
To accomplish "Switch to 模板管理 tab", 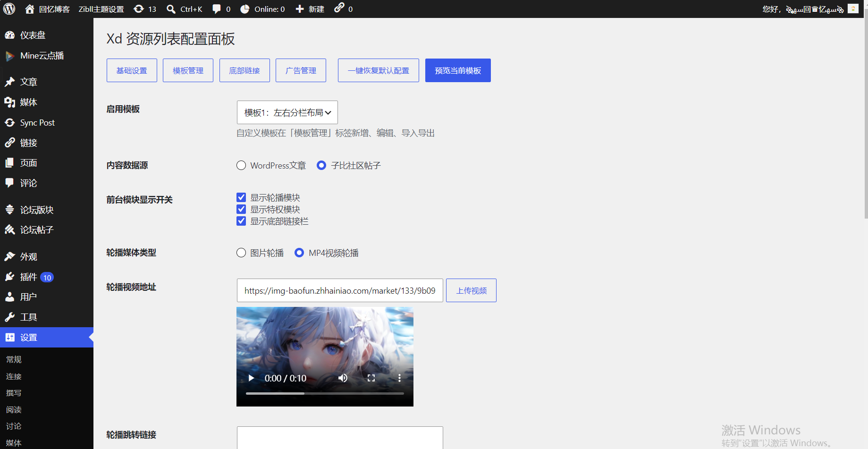I will click(188, 70).
